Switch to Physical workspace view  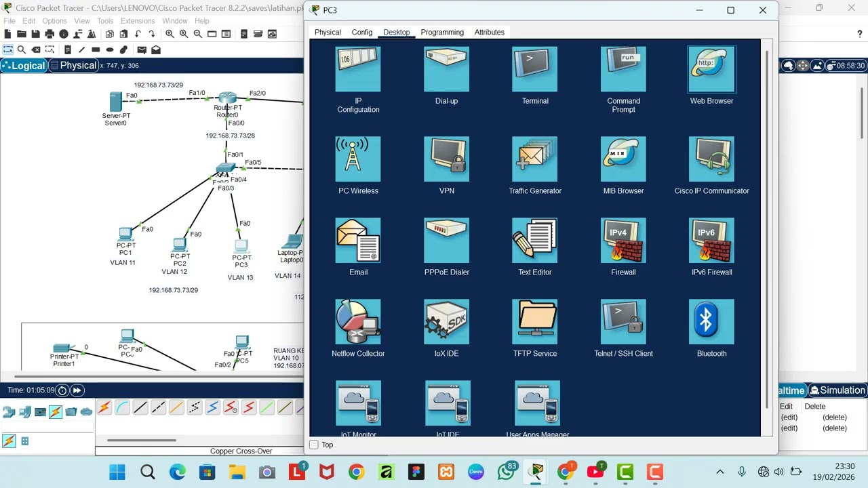click(x=73, y=65)
